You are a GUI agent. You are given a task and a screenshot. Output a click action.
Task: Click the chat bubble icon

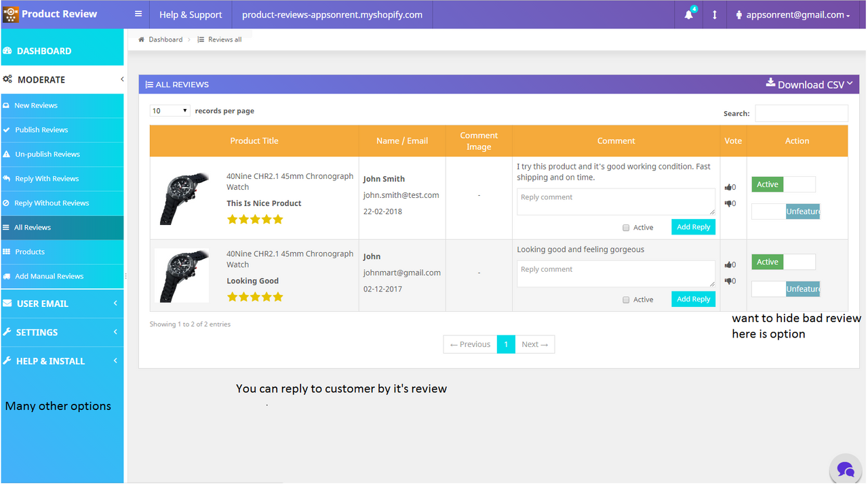pos(846,469)
